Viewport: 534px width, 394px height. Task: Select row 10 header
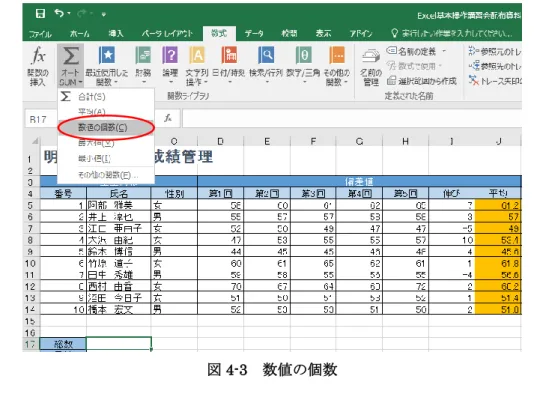point(30,263)
